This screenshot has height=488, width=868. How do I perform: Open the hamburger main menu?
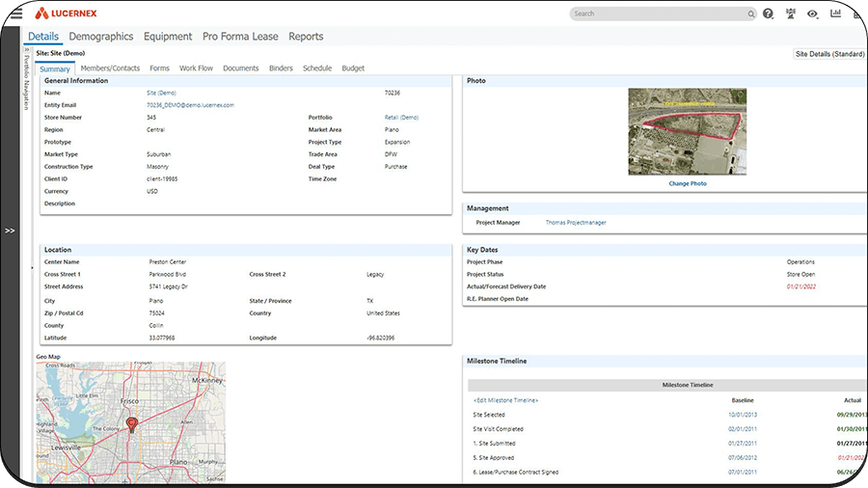point(15,14)
